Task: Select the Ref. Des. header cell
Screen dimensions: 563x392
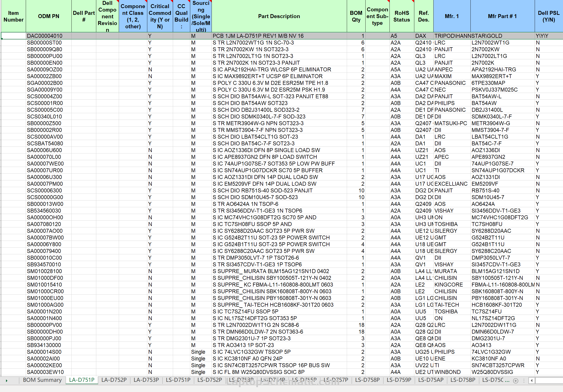Action: pyautogui.click(x=424, y=16)
